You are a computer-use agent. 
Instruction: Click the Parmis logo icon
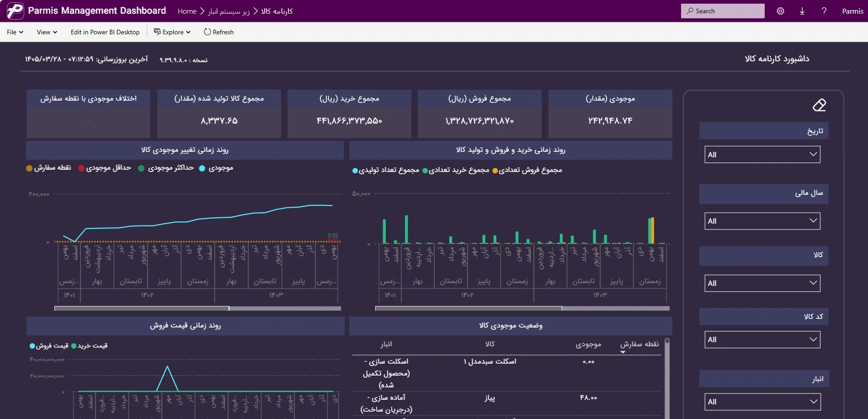[x=15, y=11]
